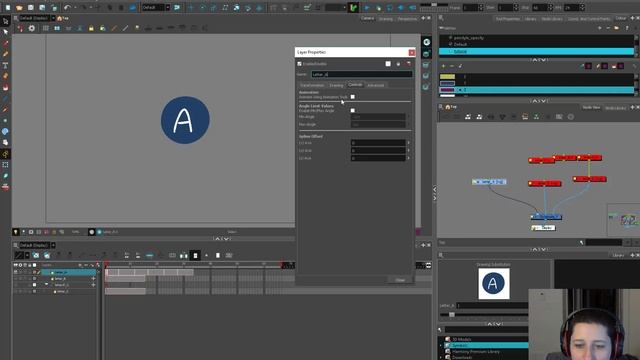Open the Default workspace dropdown
Viewport: 640px width, 360px height.
point(168,7)
